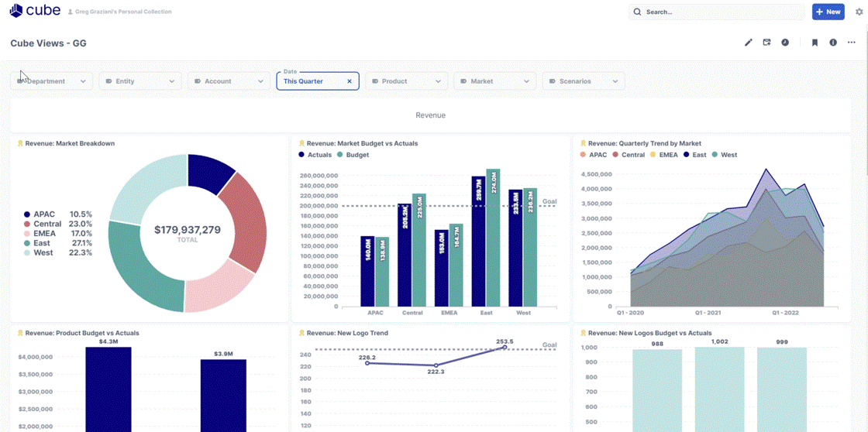
Task: Open the Revenue: Market Breakdown card title
Action: pyautogui.click(x=71, y=143)
